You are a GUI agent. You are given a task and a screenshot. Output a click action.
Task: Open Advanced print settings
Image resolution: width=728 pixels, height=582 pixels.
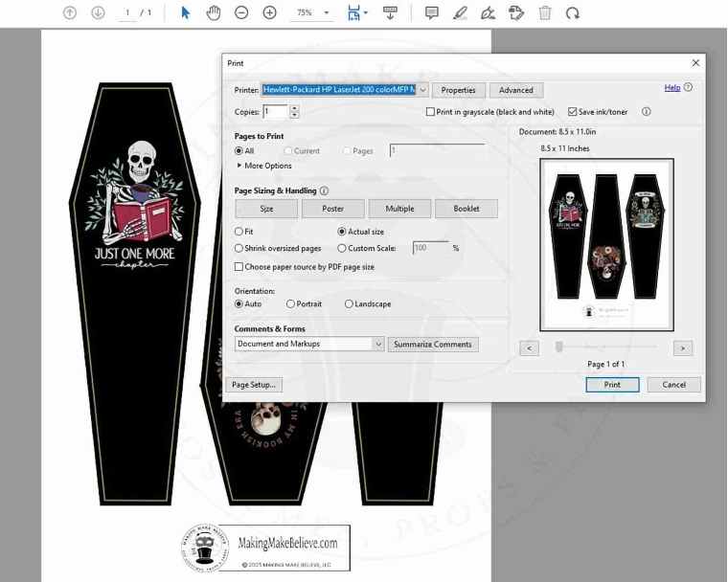(515, 90)
